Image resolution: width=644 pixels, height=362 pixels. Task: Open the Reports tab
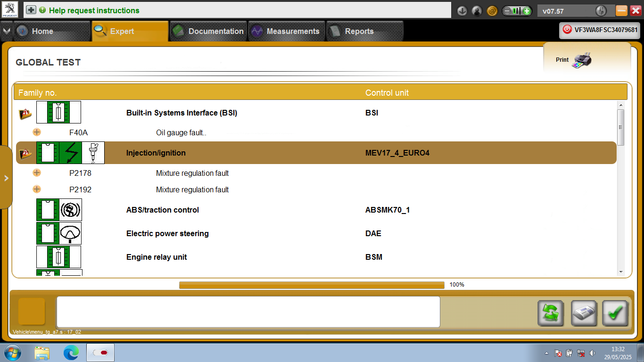(x=365, y=31)
